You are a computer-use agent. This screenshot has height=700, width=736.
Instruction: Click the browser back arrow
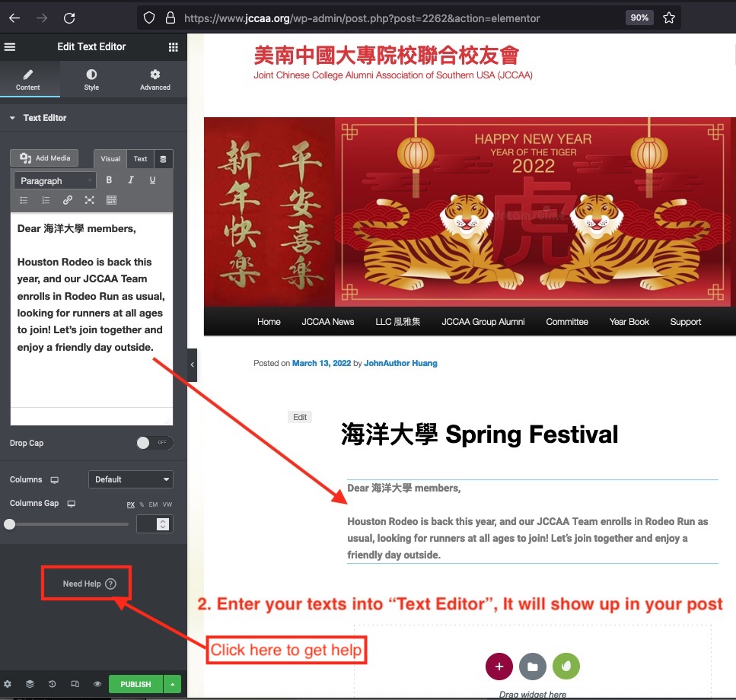[x=14, y=17]
